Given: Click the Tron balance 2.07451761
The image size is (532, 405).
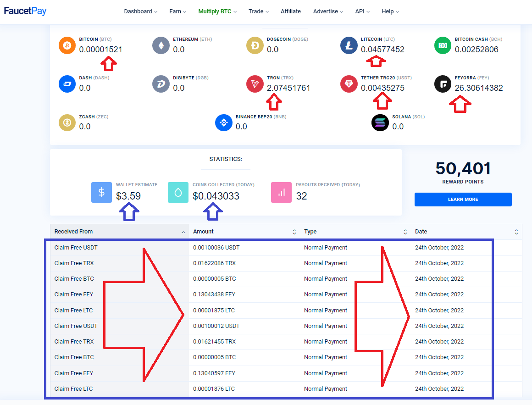Looking at the screenshot, I should click(x=288, y=88).
